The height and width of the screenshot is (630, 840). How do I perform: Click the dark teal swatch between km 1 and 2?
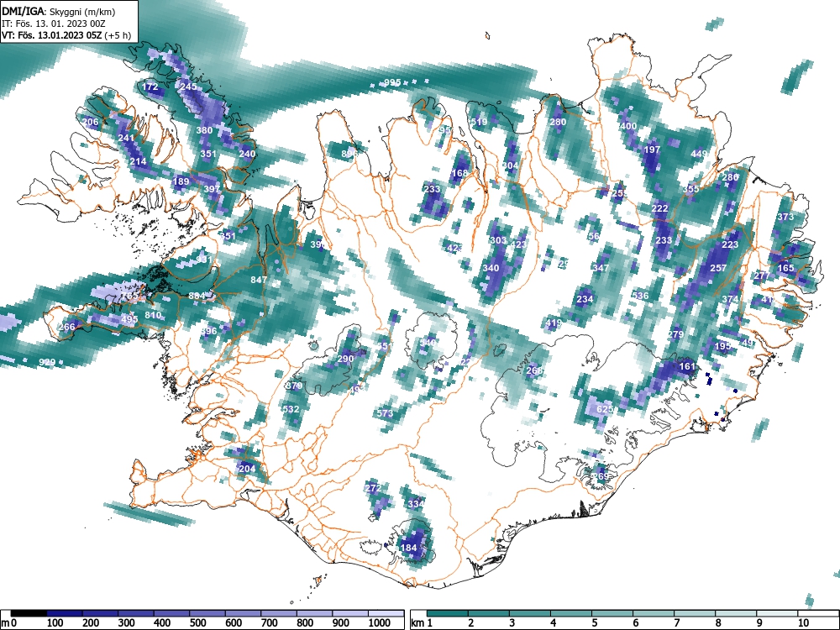tap(448, 613)
